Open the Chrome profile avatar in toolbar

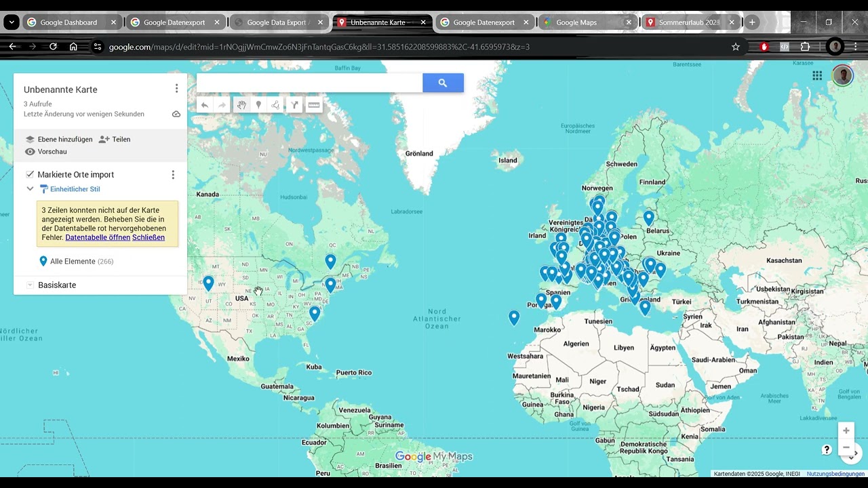pyautogui.click(x=835, y=47)
